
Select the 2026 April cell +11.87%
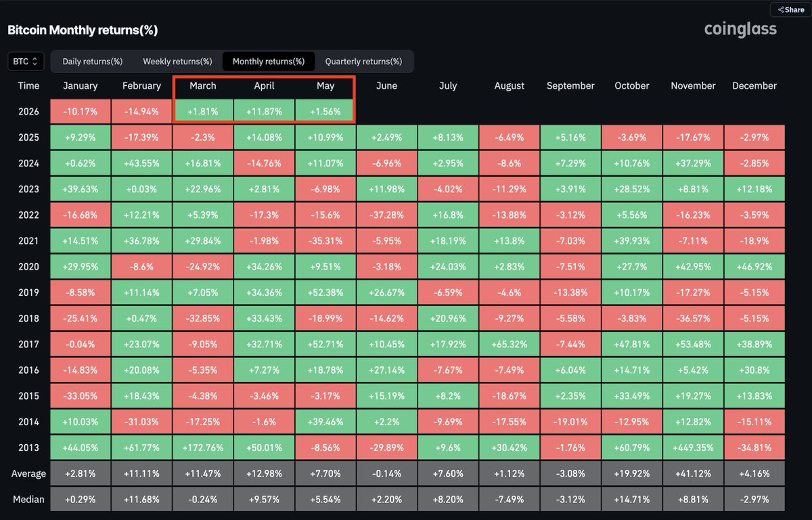pyautogui.click(x=264, y=112)
